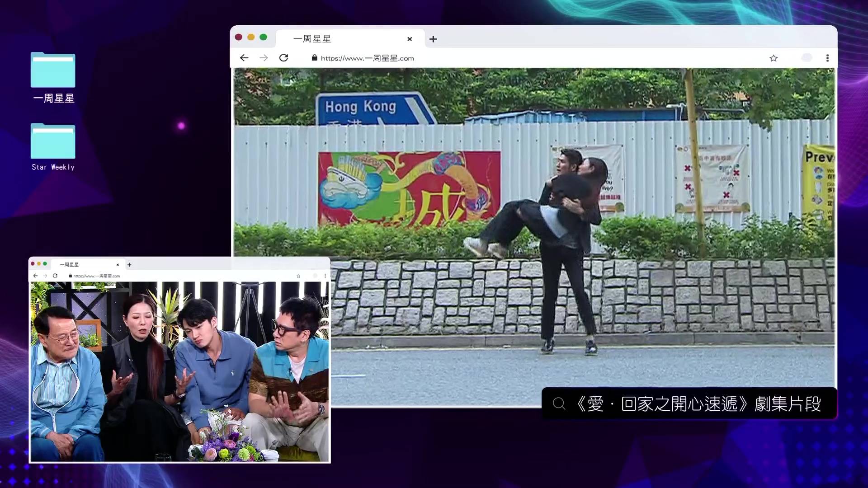The image size is (868, 488).
Task: Go back in the large browser window
Action: (x=244, y=58)
